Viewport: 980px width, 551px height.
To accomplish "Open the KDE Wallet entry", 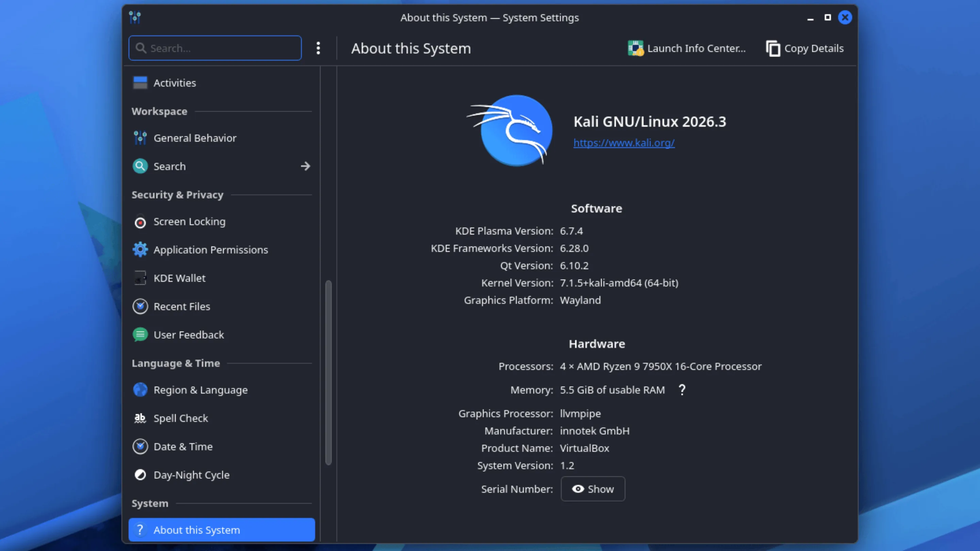I will [x=222, y=278].
